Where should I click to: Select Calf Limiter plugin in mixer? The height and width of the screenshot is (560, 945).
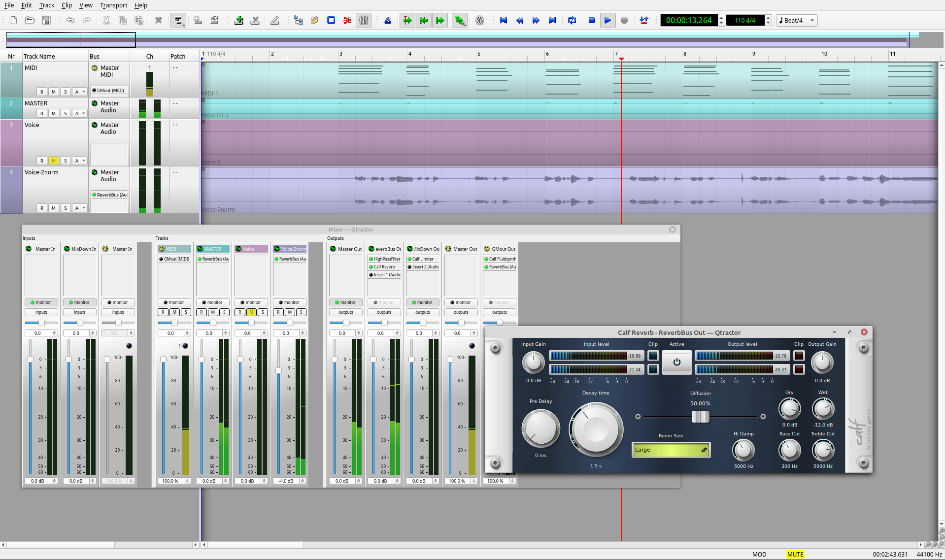(x=423, y=259)
